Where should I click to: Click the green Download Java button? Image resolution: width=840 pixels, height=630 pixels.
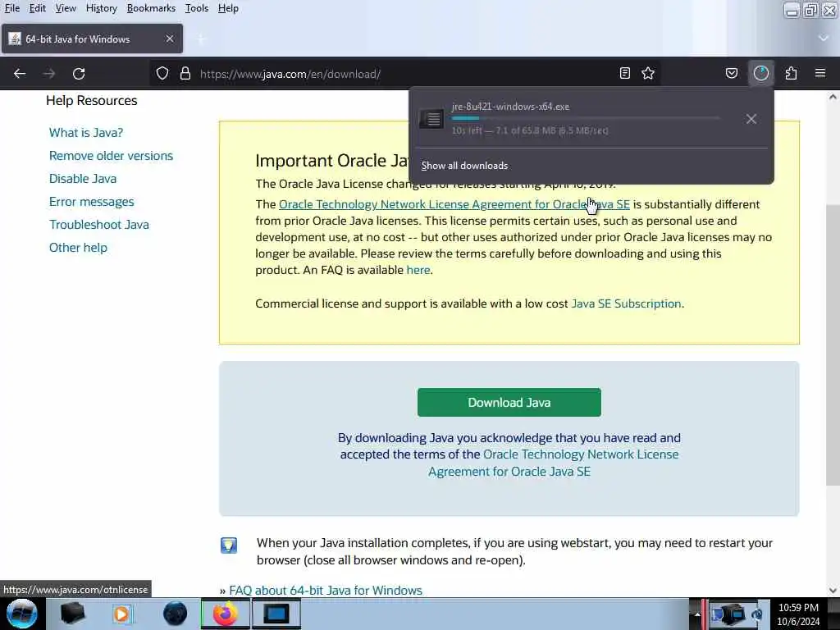click(x=509, y=402)
